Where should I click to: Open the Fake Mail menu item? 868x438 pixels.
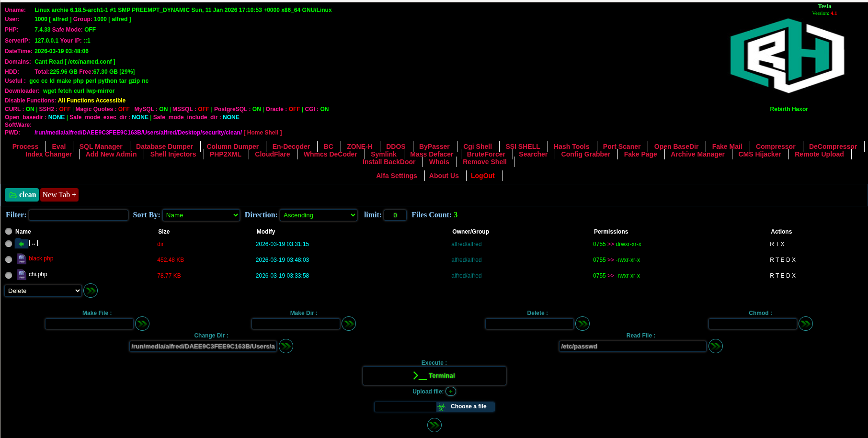point(727,146)
